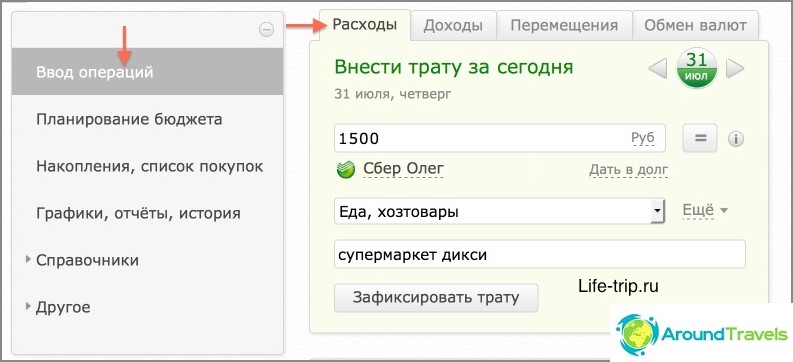The height and width of the screenshot is (362, 793).
Task: Open the Ещё options dropdown
Action: [705, 210]
